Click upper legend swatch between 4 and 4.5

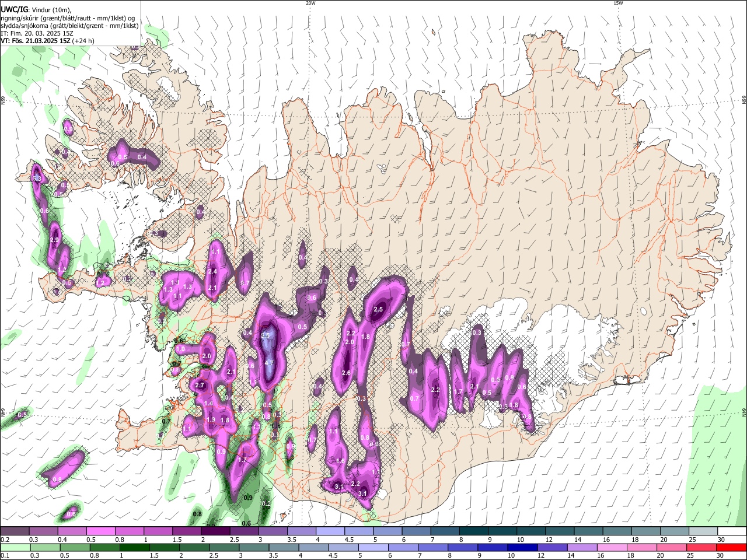[x=329, y=531]
